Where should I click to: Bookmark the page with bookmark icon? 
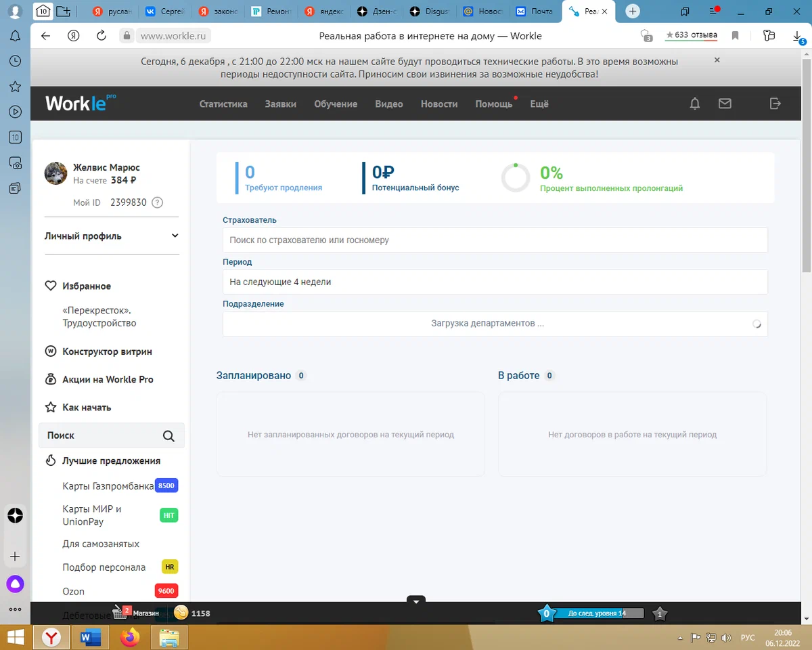click(x=735, y=36)
